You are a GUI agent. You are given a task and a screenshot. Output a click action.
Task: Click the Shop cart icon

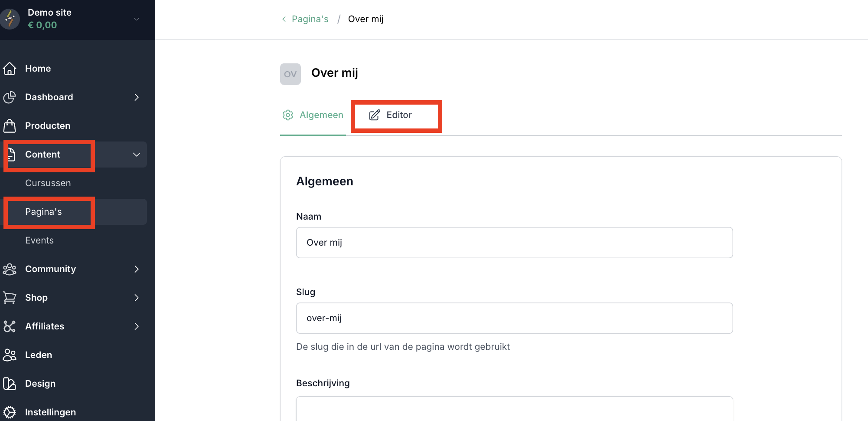pos(10,298)
